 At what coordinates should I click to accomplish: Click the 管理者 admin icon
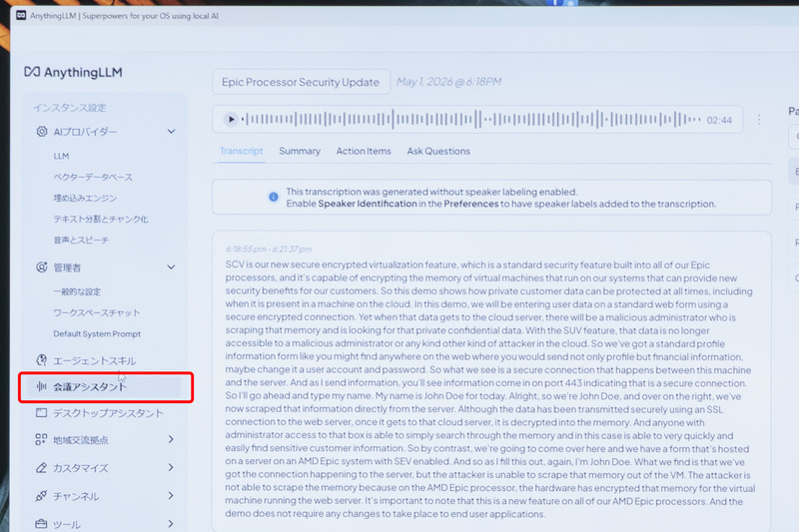42,267
